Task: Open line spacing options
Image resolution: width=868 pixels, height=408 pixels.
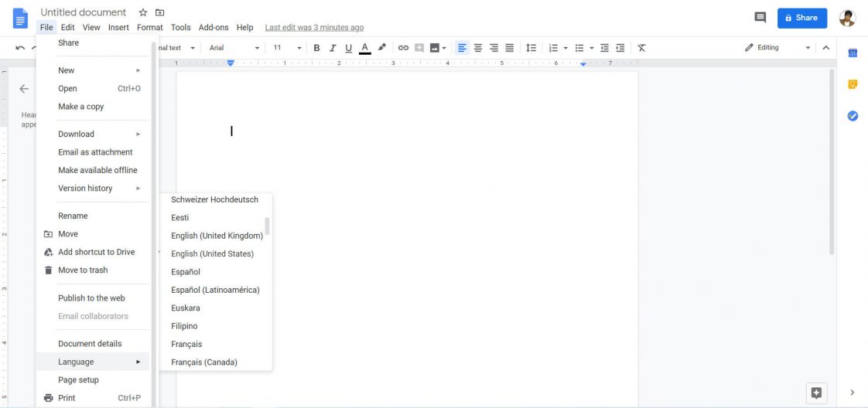Action: (x=531, y=48)
